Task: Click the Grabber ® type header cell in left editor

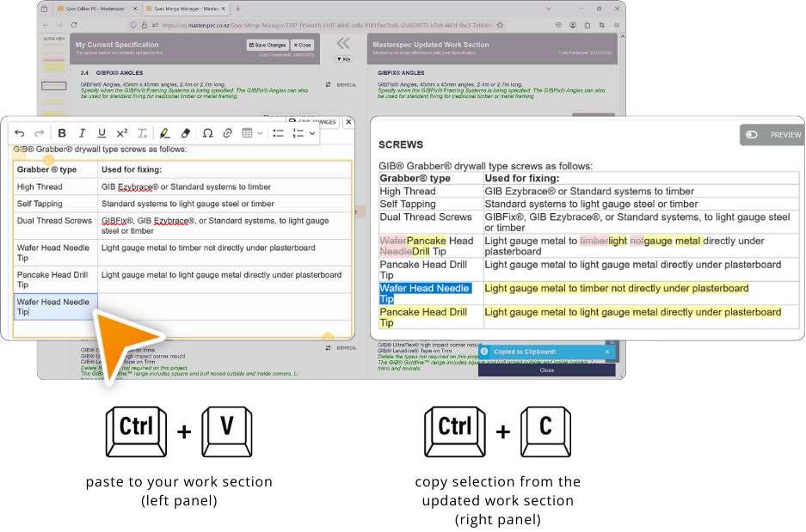Action: 56,169
